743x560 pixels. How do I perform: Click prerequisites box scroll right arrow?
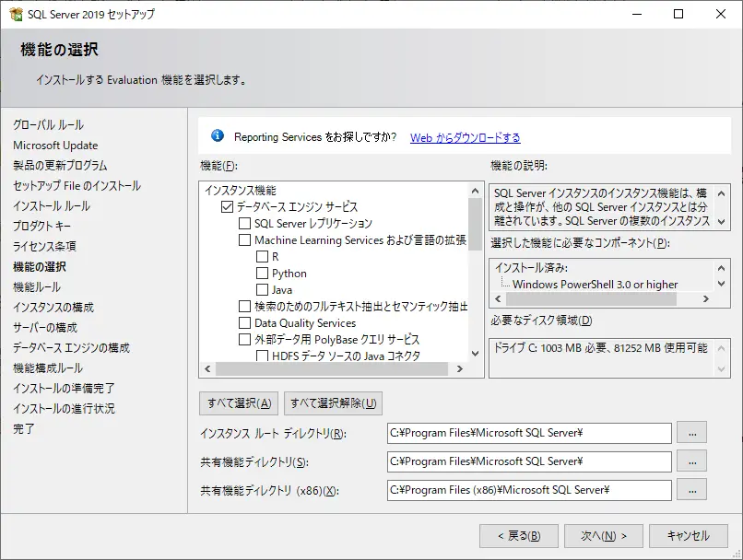[706, 298]
